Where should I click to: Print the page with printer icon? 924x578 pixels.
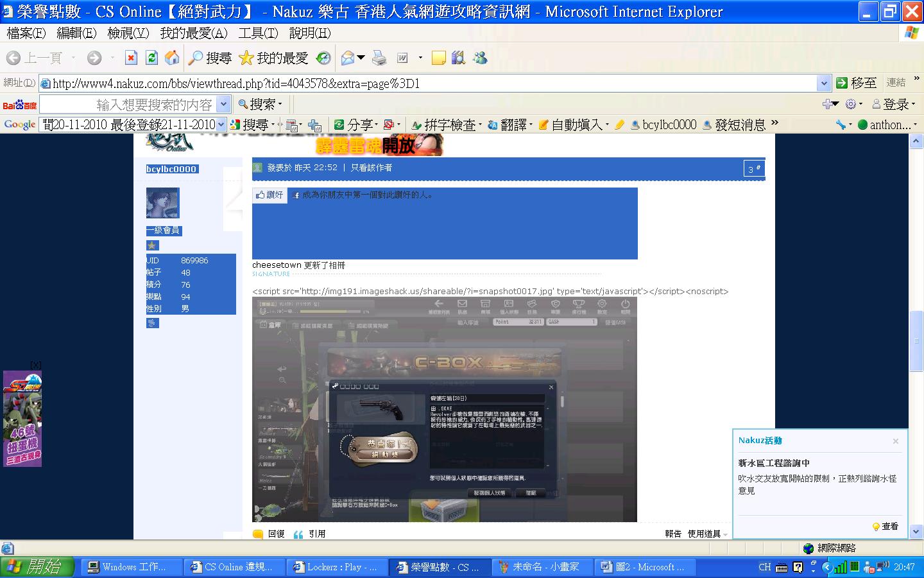click(x=379, y=58)
